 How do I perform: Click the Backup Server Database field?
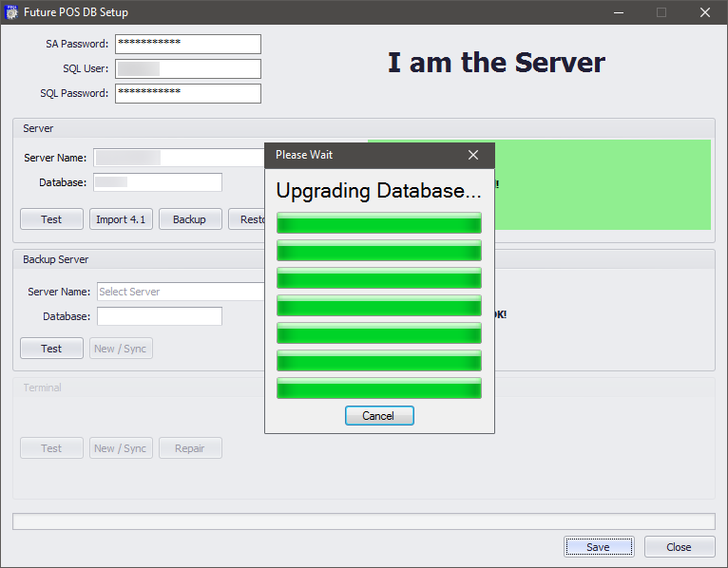click(x=160, y=316)
